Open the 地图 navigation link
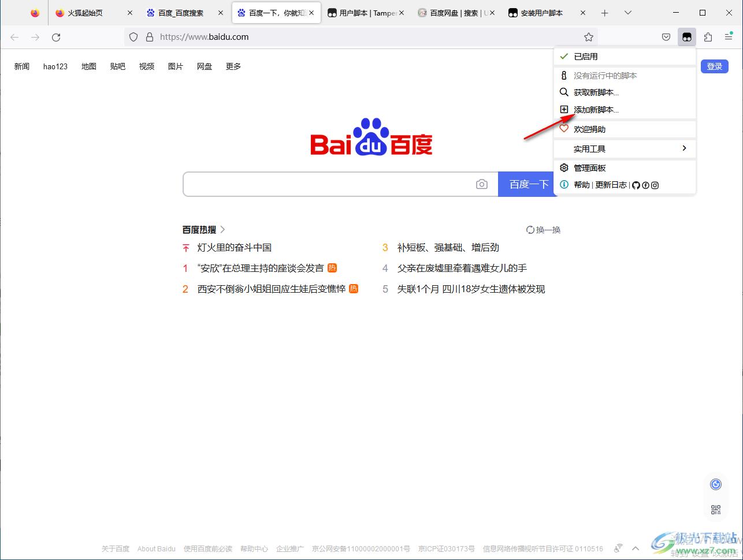 89,66
